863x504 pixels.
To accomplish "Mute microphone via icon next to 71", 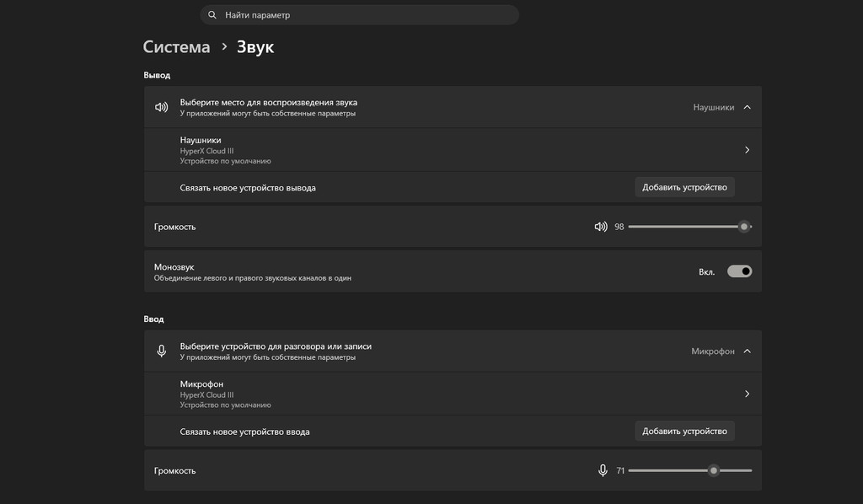I will pyautogui.click(x=603, y=470).
